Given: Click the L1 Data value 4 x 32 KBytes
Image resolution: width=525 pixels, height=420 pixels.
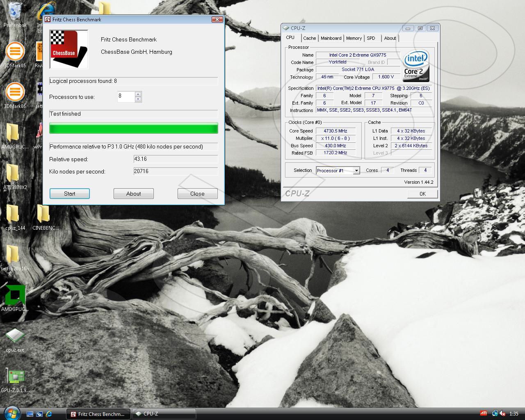Looking at the screenshot, I should point(411,131).
